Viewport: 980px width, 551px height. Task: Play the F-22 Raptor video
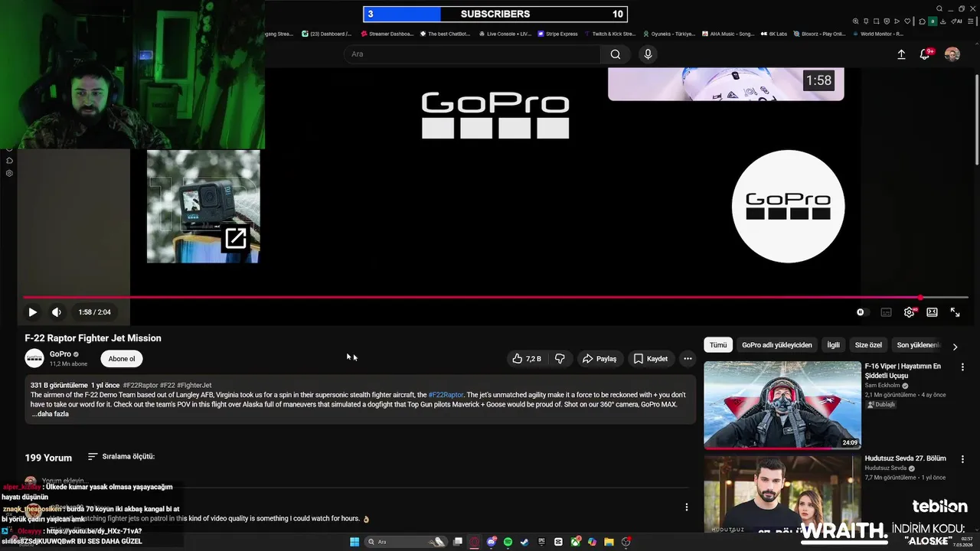click(32, 312)
